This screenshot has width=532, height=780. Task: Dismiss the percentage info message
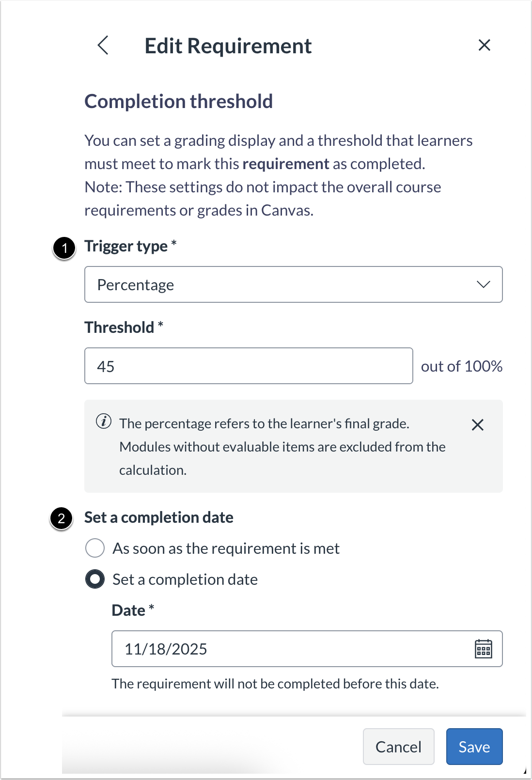(x=478, y=425)
